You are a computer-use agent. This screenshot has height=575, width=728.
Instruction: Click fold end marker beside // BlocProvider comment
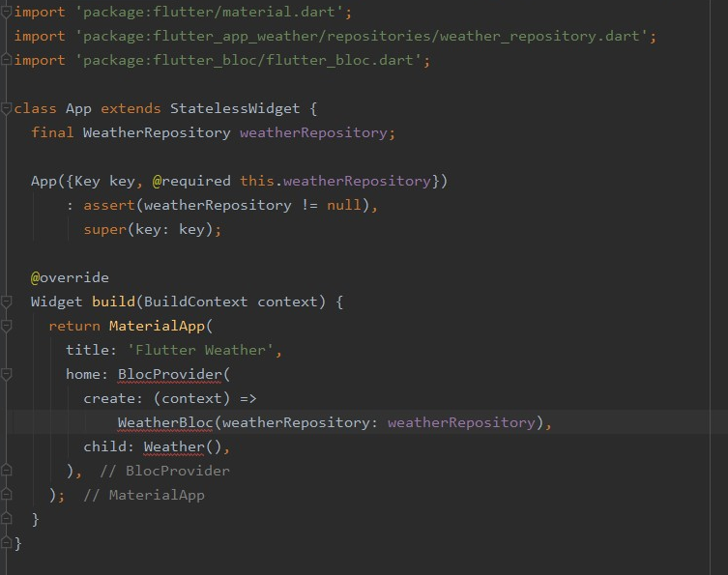(x=6, y=470)
